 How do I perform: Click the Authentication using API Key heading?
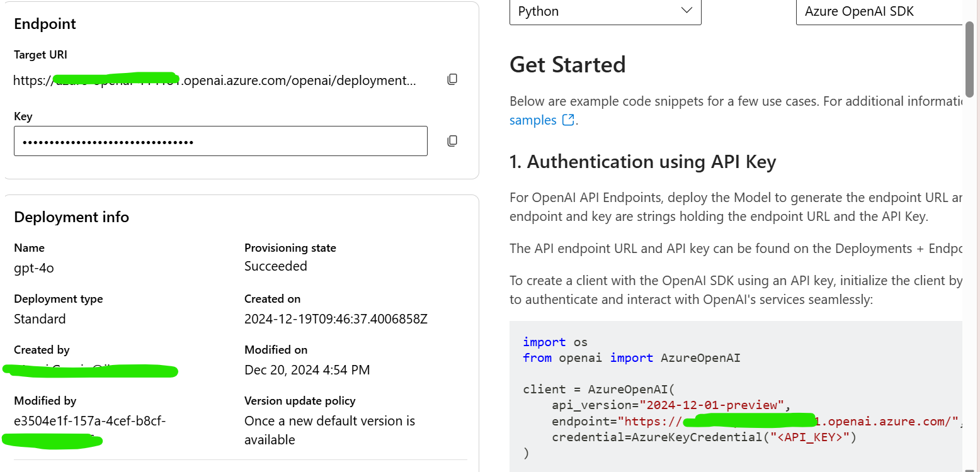642,162
